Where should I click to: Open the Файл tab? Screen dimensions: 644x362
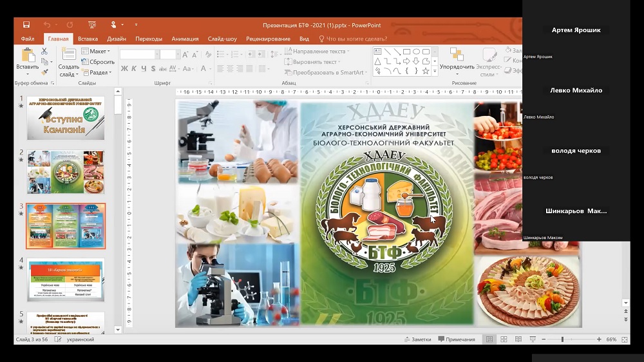[28, 39]
